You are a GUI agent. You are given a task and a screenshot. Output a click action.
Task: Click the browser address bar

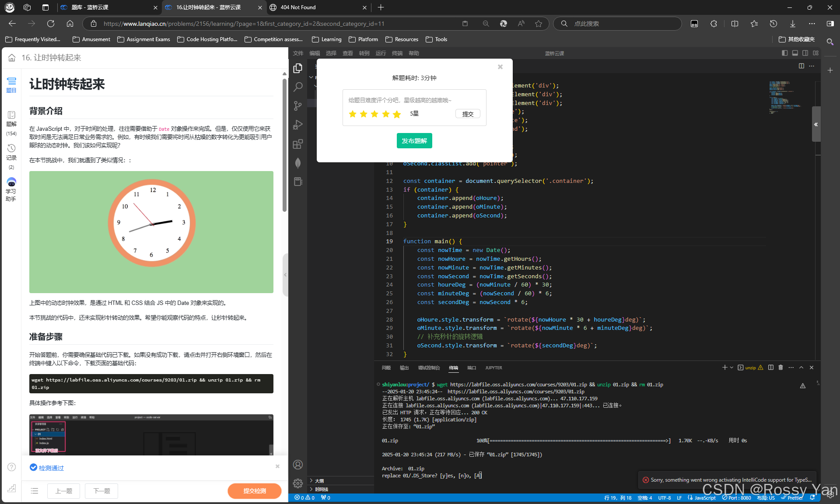tap(280, 24)
